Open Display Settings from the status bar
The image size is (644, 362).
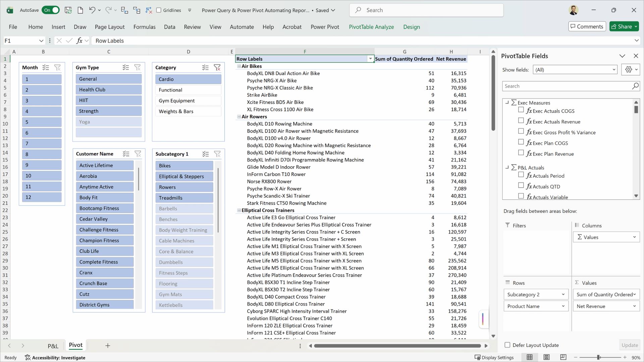[x=494, y=358]
